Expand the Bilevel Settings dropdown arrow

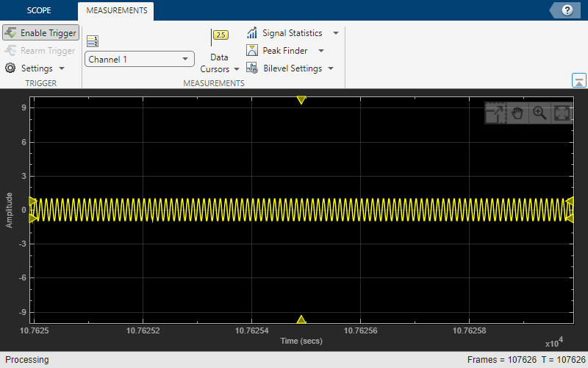331,68
